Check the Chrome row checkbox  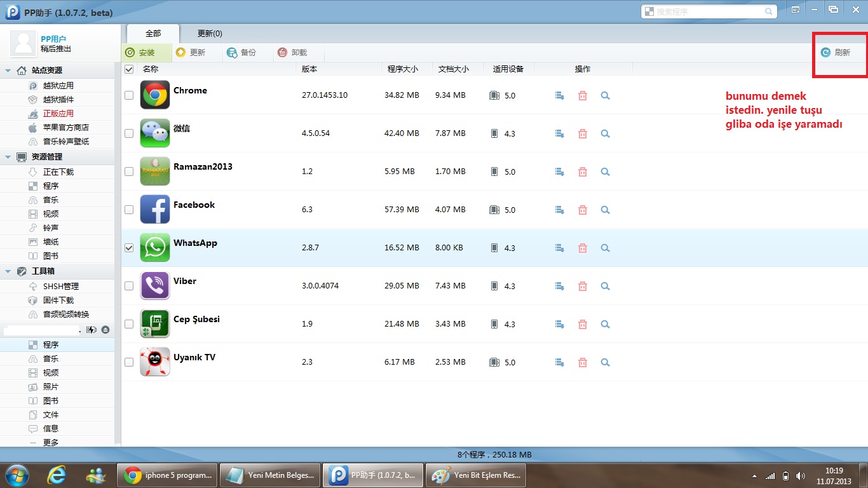(x=129, y=95)
